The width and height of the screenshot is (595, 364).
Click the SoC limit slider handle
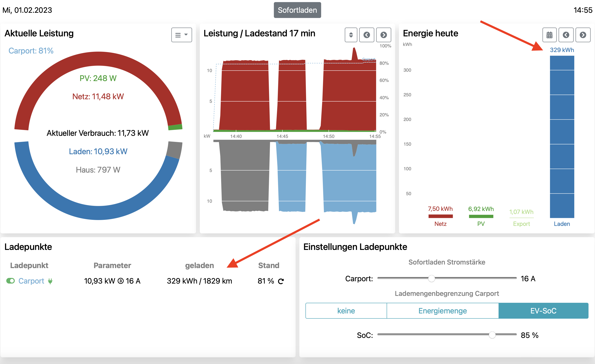click(492, 335)
